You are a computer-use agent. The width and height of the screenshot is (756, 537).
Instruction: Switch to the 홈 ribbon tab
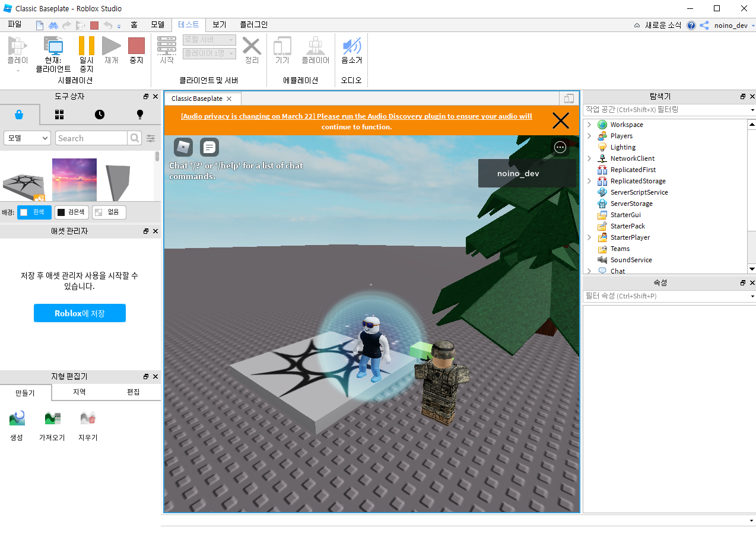tap(134, 24)
